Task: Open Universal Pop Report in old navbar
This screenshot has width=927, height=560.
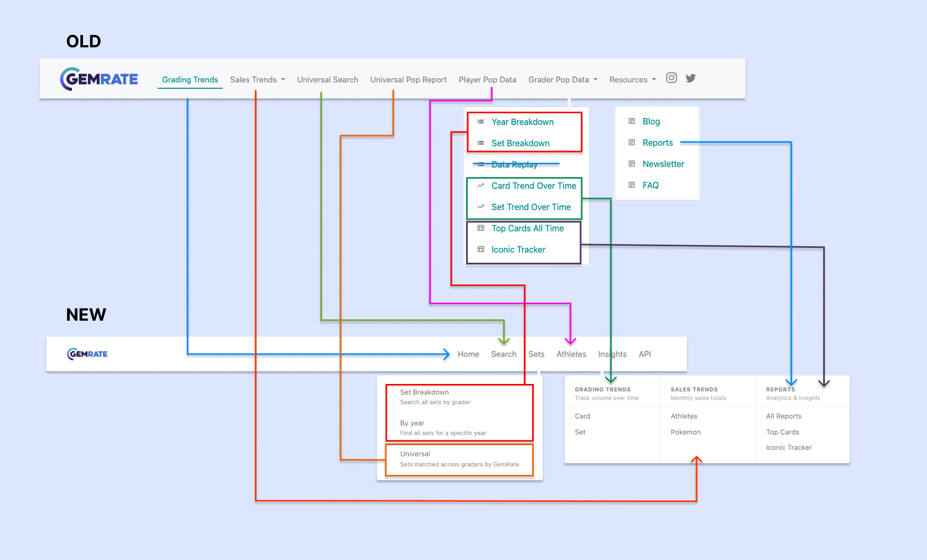Action: point(408,80)
